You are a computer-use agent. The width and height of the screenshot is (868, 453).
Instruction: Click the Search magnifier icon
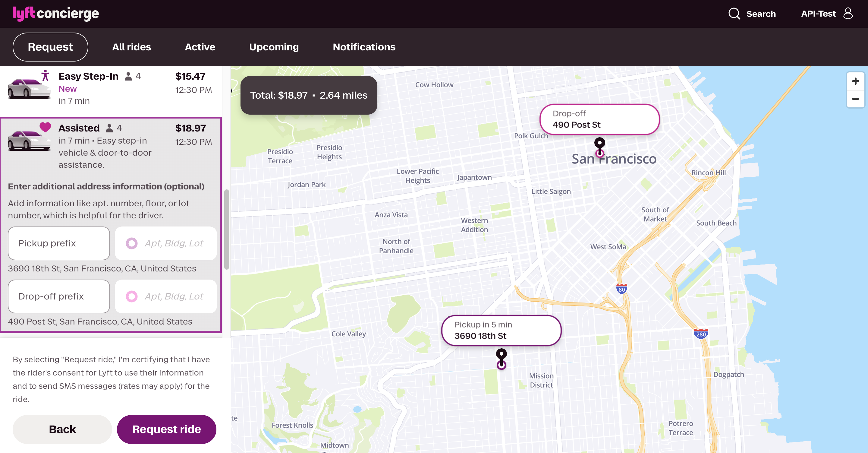[734, 14]
